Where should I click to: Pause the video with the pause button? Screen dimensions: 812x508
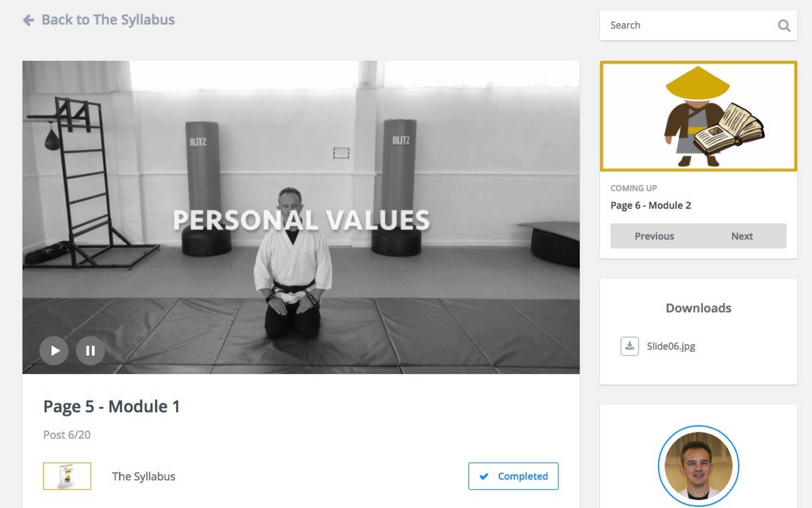[91, 351]
